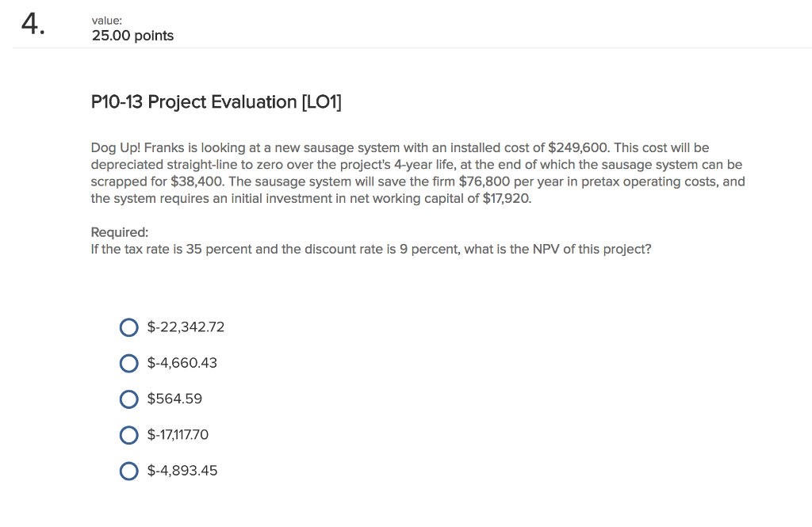Image resolution: width=812 pixels, height=527 pixels.
Task: Click the Dog Up! Franks problem paragraph
Action: tap(416, 173)
